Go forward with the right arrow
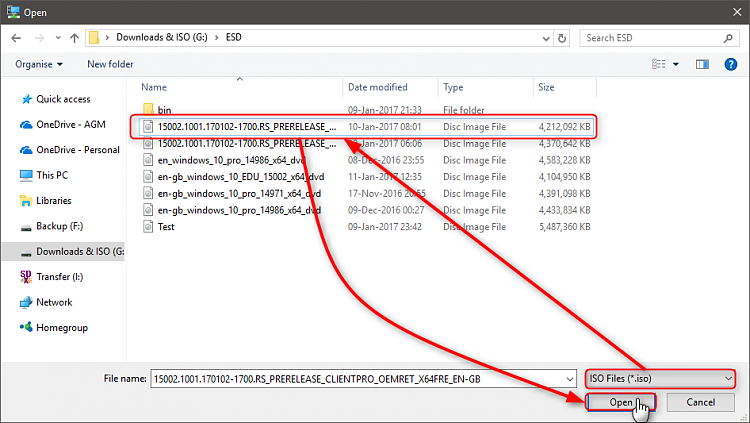 (x=39, y=38)
